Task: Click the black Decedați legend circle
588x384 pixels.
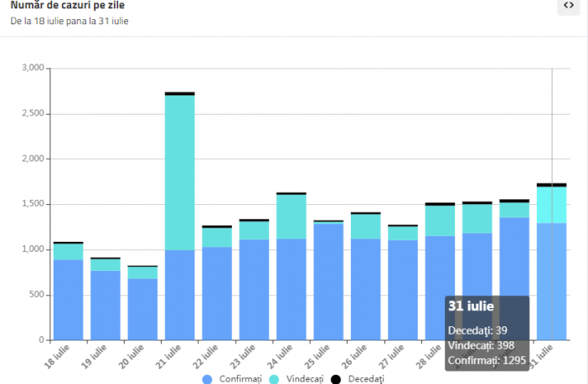Action: click(336, 379)
